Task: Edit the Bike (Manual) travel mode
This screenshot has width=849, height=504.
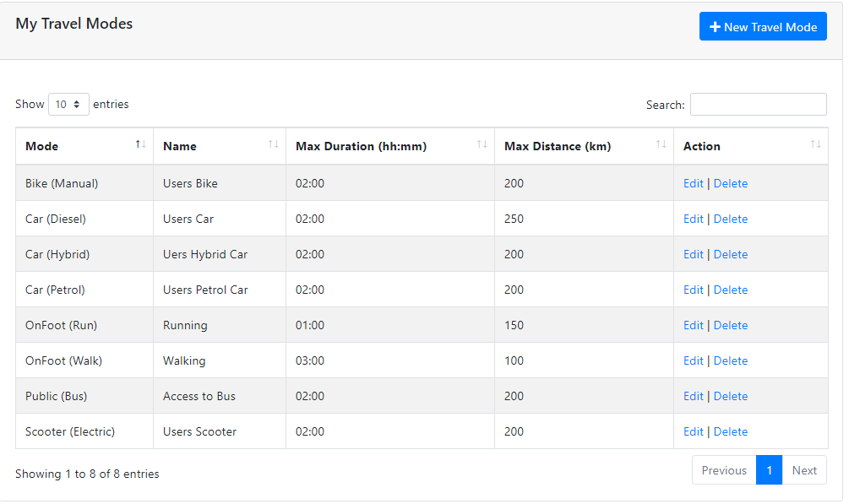Action: [x=693, y=183]
